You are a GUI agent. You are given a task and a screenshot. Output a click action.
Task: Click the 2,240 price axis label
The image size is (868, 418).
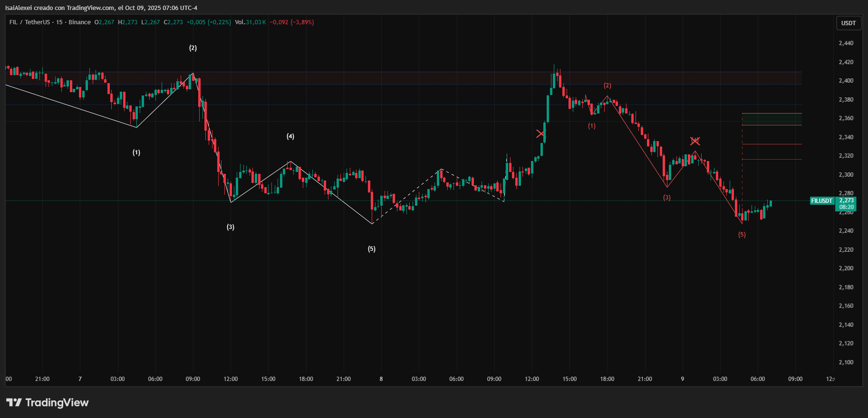[846, 231]
